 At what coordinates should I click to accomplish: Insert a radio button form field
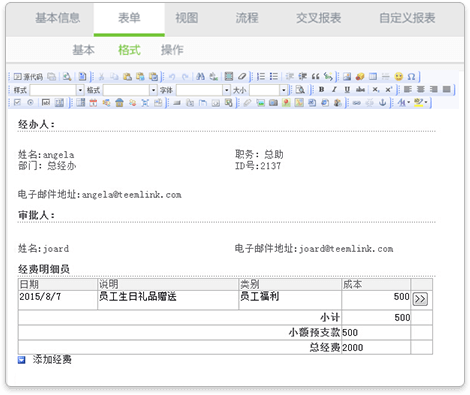[30, 103]
